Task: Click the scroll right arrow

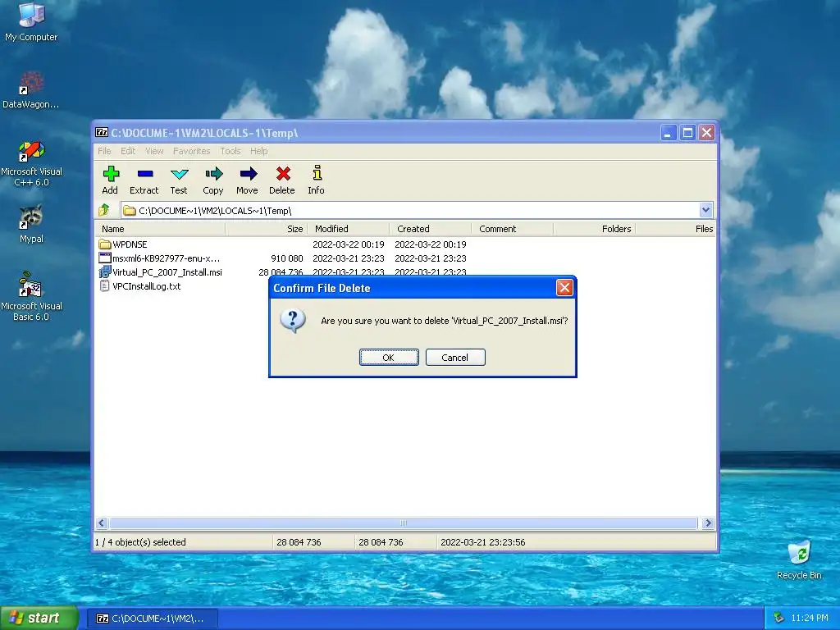Action: coord(708,523)
